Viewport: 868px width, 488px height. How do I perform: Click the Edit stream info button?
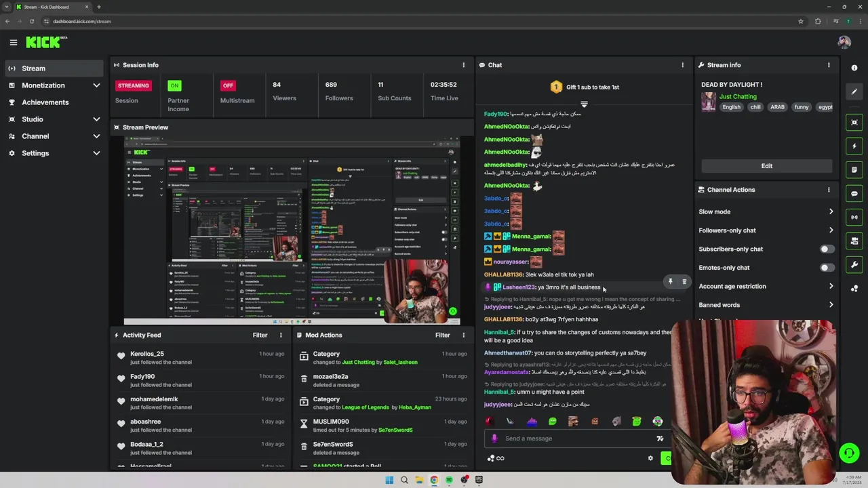coord(767,166)
